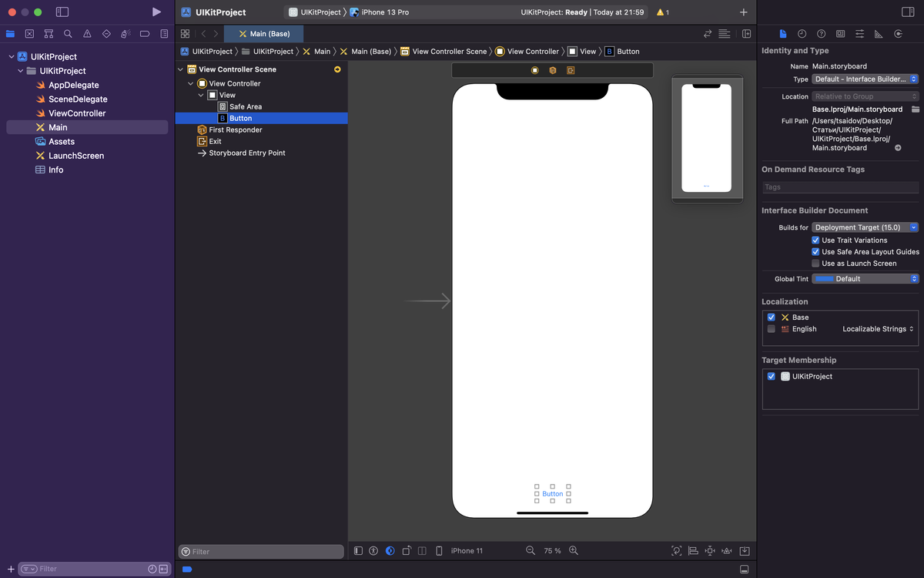Select the Main (Base) editor tab
This screenshot has width=924, height=578.
264,34
